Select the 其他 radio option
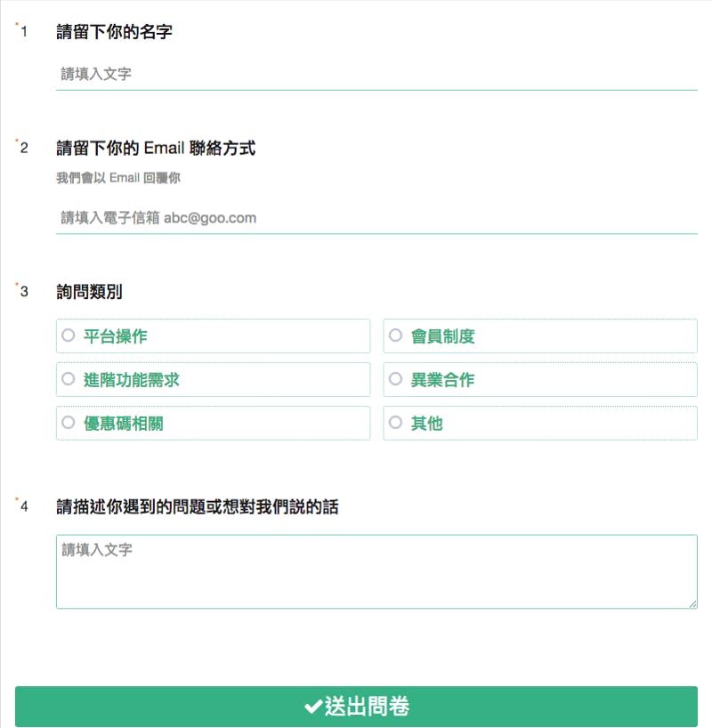The height and width of the screenshot is (728, 712). click(395, 423)
